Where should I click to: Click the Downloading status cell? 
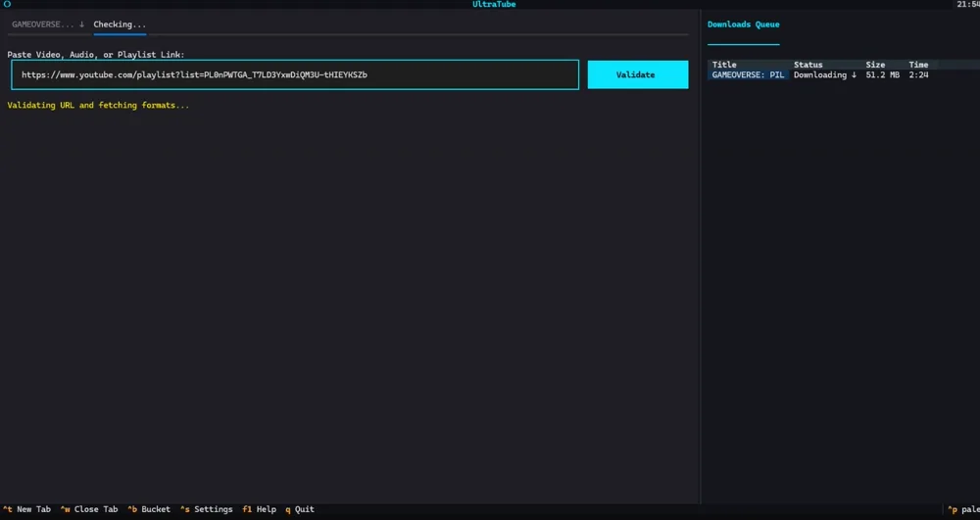(825, 74)
